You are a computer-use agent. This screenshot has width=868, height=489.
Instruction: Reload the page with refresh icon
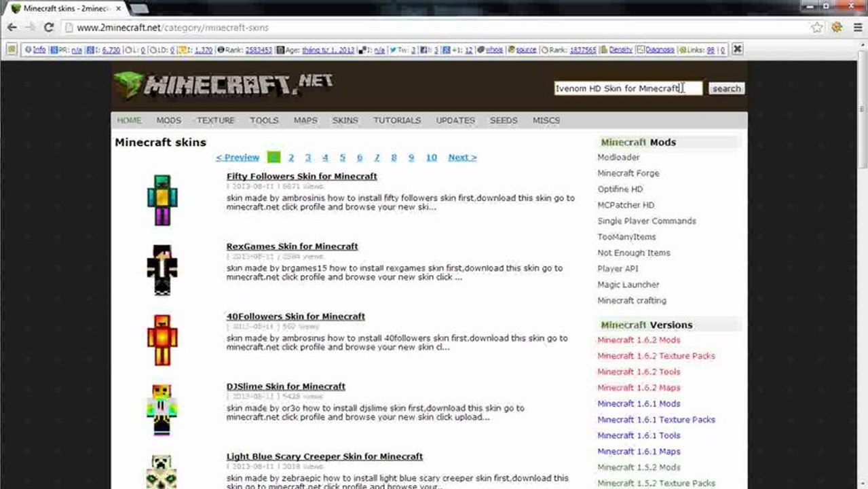pos(48,28)
